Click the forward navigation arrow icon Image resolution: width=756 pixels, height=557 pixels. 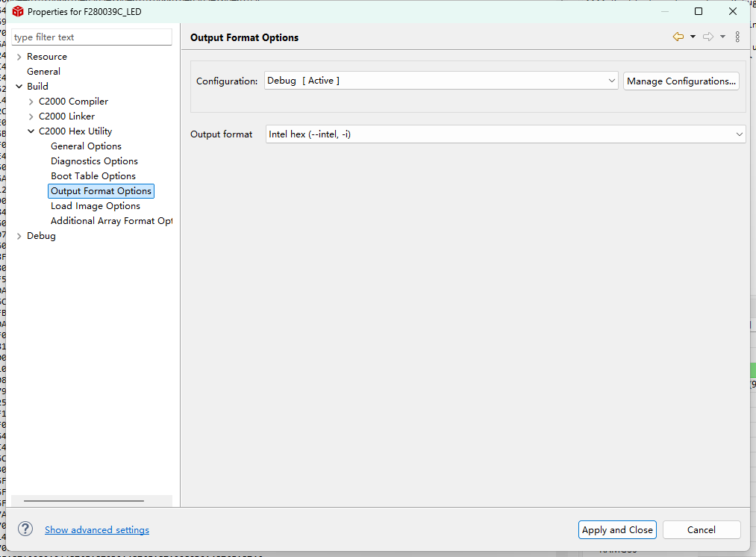[708, 37]
